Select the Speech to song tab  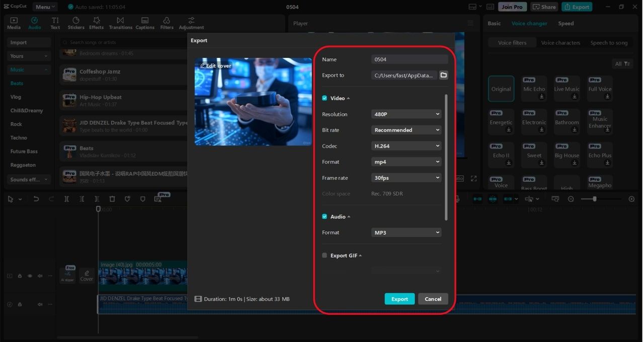point(609,43)
